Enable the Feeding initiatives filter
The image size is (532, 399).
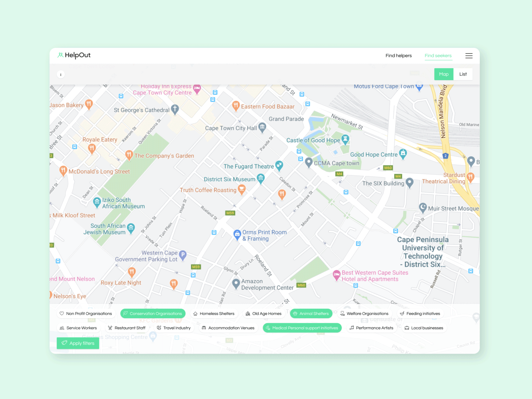[420, 314]
